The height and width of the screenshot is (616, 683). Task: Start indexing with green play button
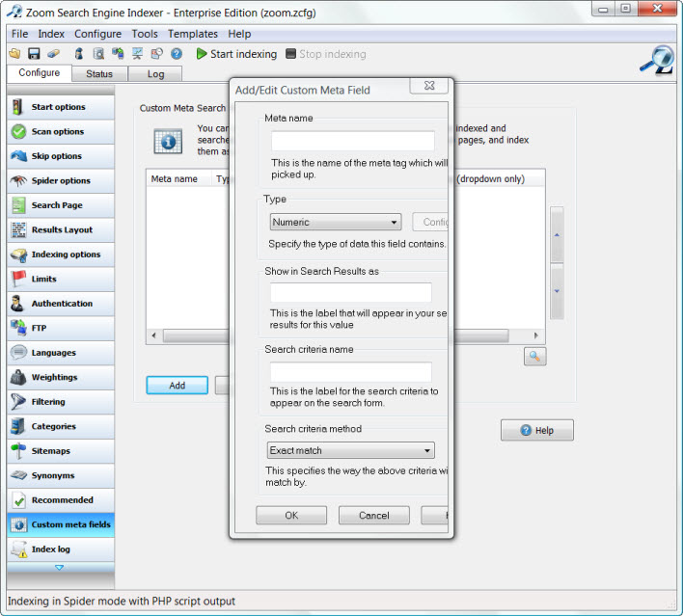[x=236, y=54]
